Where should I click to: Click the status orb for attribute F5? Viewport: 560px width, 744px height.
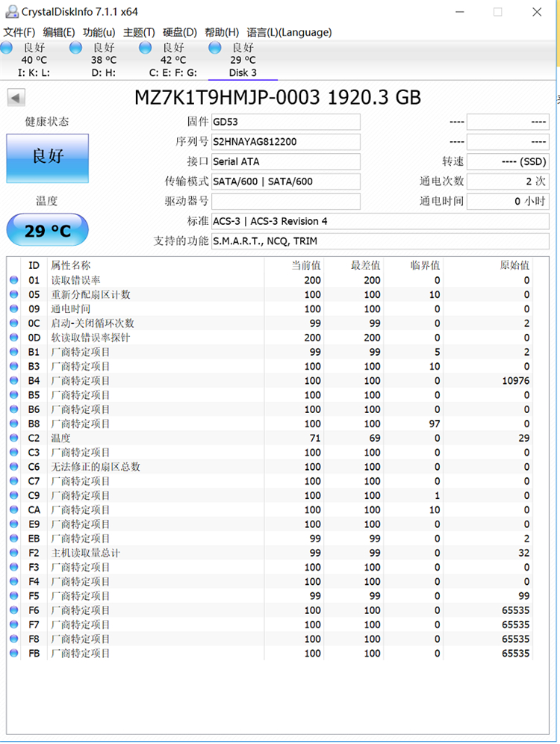tap(13, 595)
